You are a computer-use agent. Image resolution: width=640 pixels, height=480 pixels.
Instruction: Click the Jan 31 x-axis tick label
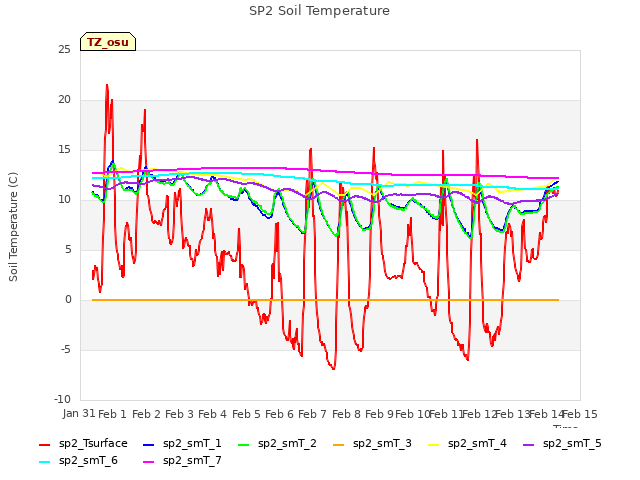[79, 413]
